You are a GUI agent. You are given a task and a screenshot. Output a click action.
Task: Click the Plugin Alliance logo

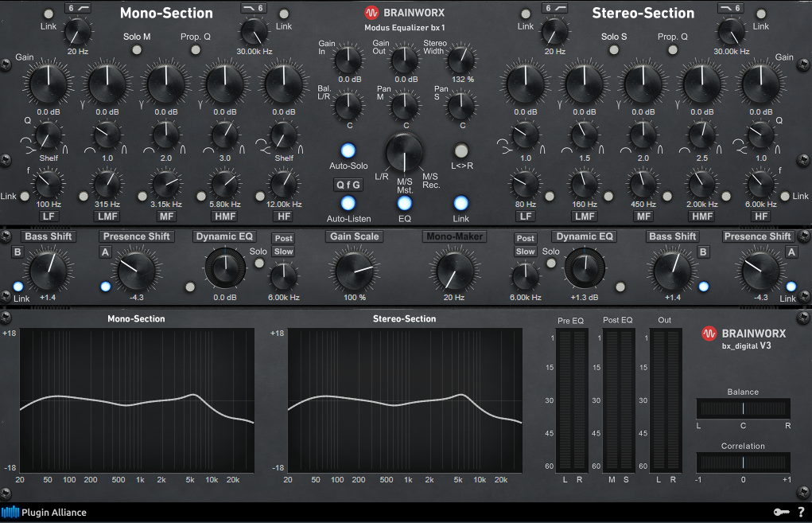coord(44,512)
